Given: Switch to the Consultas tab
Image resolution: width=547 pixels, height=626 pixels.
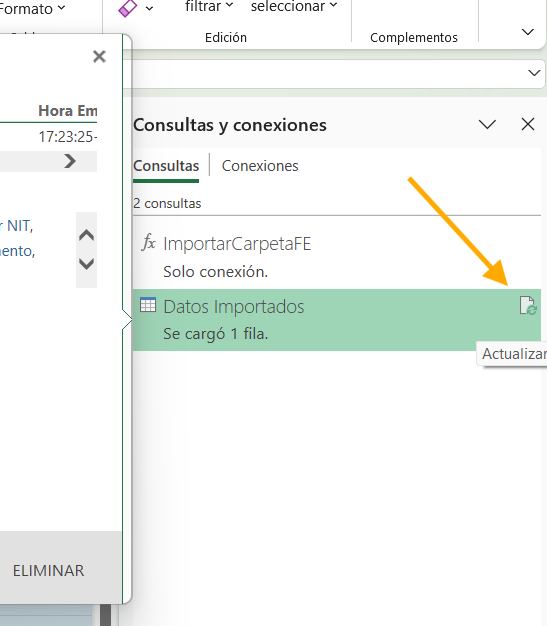Looking at the screenshot, I should click(x=166, y=166).
